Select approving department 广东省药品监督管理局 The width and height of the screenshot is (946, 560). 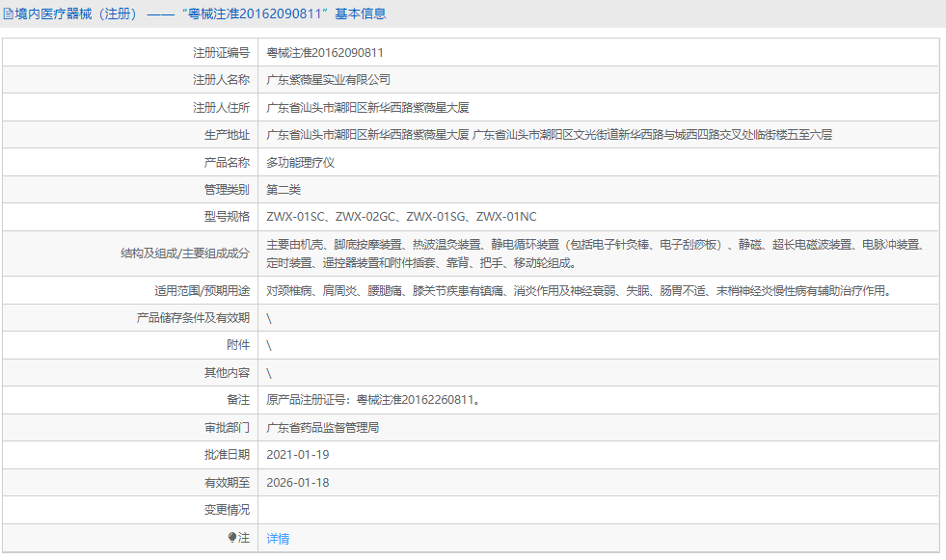click(322, 428)
